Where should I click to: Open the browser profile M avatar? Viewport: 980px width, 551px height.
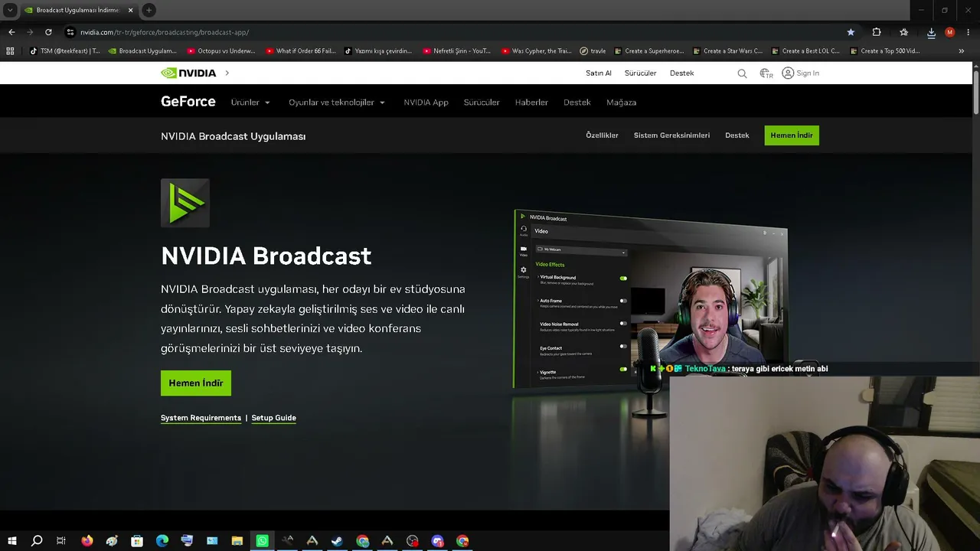point(950,32)
